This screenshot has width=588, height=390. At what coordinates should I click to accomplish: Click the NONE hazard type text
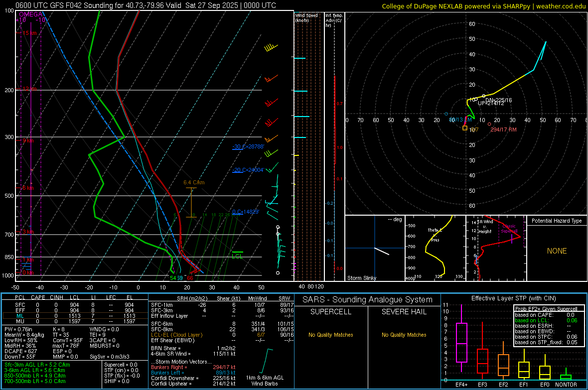pos(557,251)
